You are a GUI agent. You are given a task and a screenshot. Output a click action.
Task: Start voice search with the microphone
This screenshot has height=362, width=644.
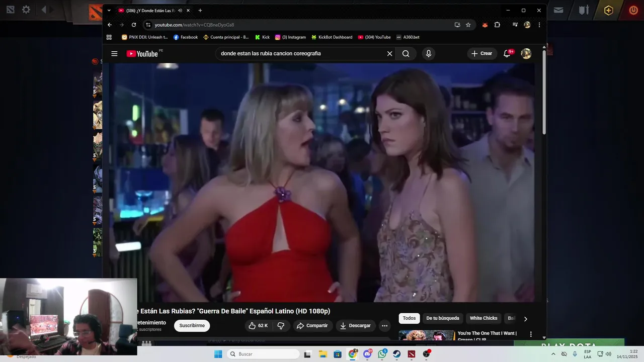428,54
